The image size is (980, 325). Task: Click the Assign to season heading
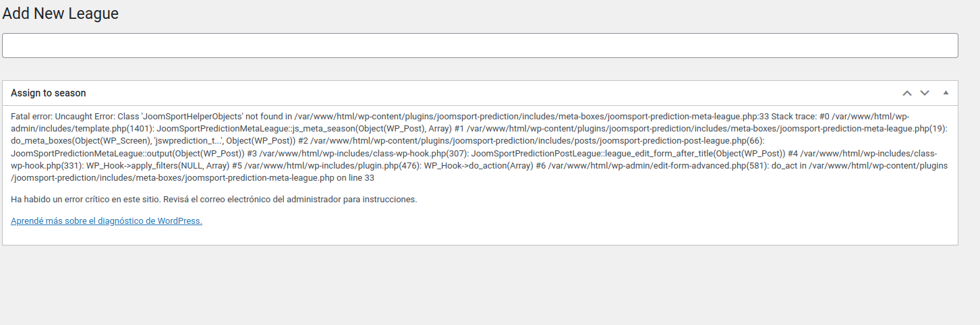49,93
